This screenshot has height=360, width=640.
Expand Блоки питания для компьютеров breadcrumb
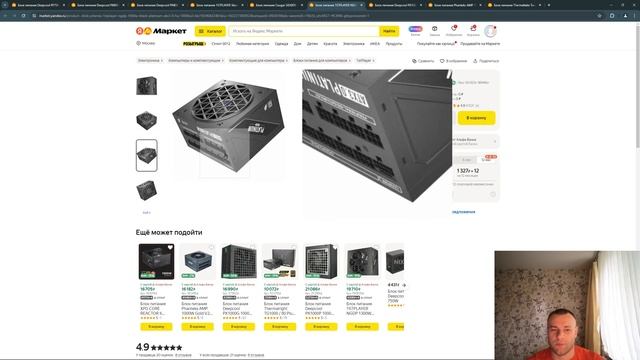322,60
